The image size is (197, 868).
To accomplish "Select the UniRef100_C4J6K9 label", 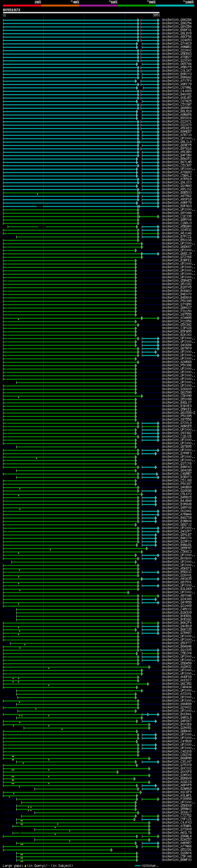I will [176, 91].
